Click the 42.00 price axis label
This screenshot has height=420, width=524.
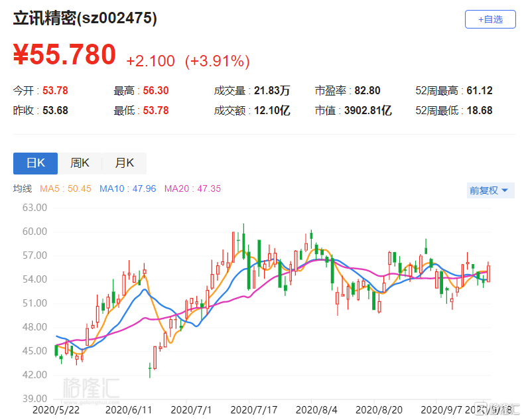point(34,375)
